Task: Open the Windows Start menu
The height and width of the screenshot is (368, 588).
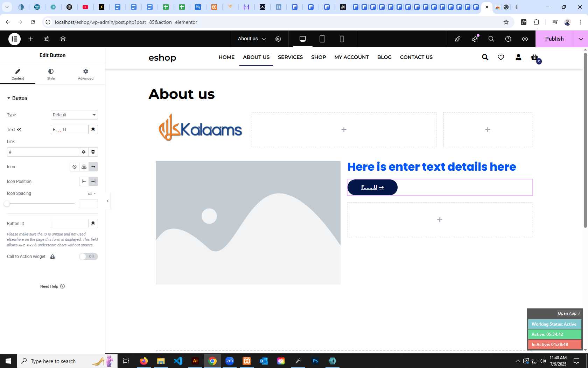Action: (x=8, y=361)
